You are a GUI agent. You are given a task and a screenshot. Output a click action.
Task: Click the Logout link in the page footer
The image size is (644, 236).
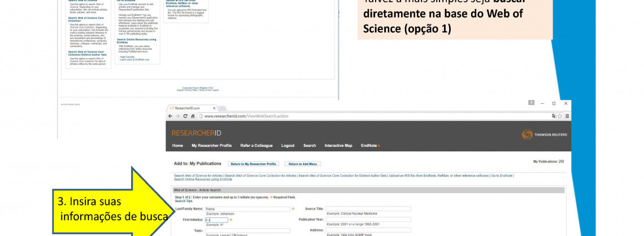[216, 90]
